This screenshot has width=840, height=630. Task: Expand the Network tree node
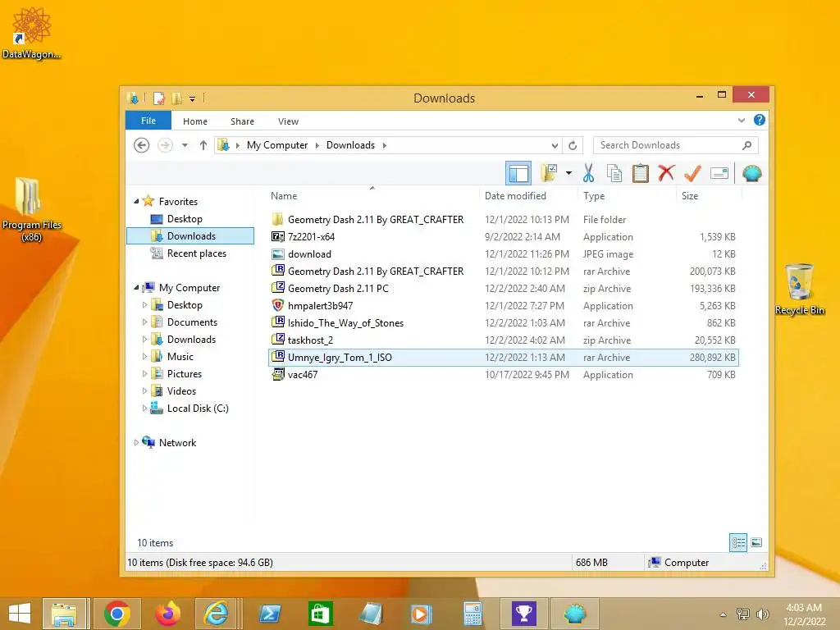click(136, 442)
